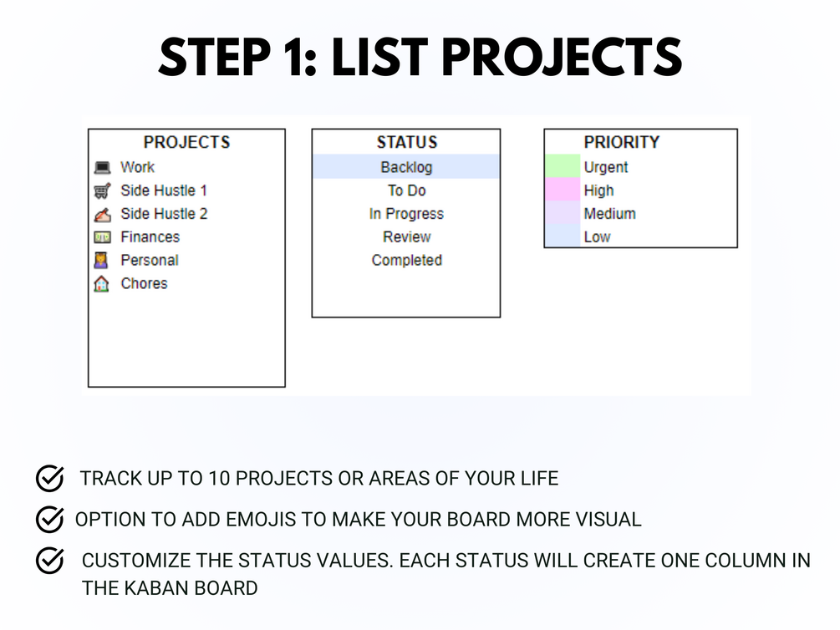Click the person emoji beside Personal
The image size is (840, 630).
100,261
